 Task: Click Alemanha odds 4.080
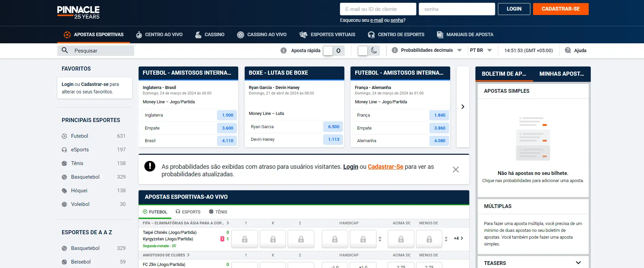point(440,140)
